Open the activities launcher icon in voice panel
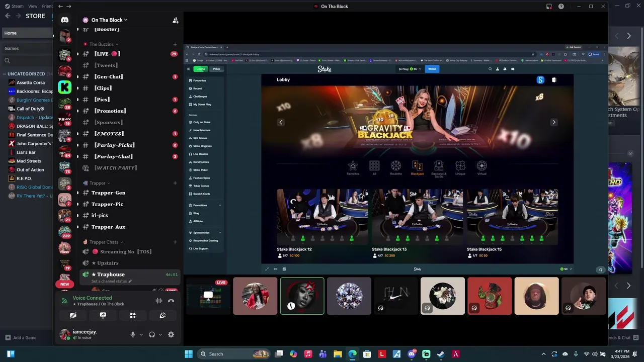The image size is (644, 362). (x=133, y=315)
